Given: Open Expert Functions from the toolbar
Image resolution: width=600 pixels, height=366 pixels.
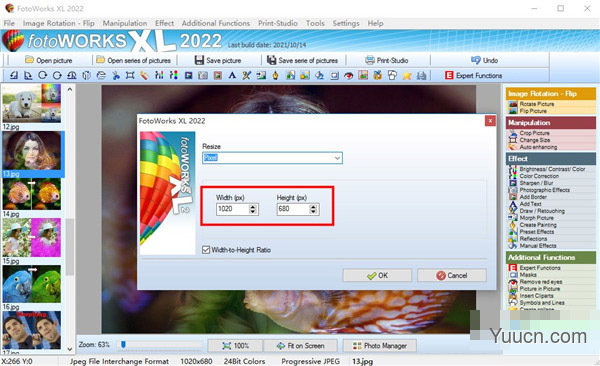Looking at the screenshot, I should tap(473, 75).
